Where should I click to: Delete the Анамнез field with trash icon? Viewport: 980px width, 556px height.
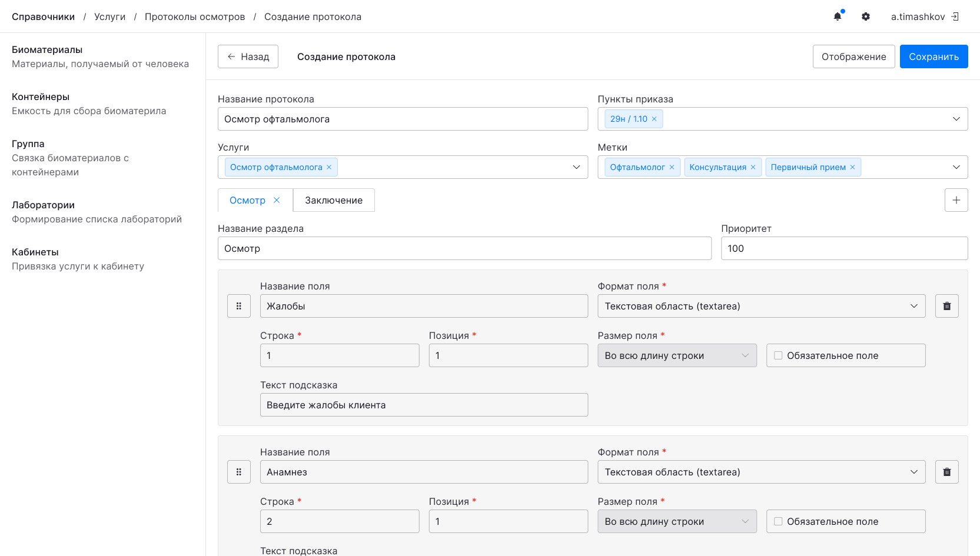946,472
